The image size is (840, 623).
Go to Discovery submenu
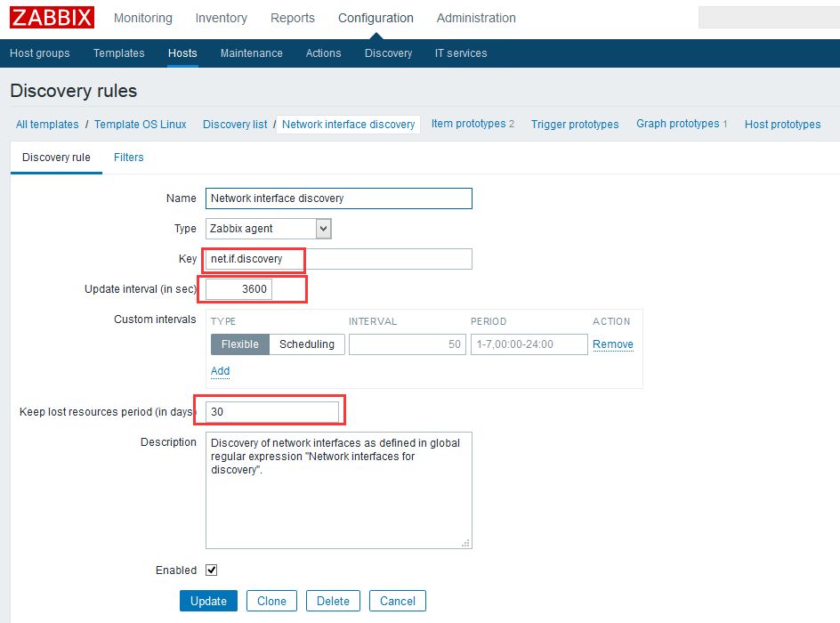tap(388, 53)
